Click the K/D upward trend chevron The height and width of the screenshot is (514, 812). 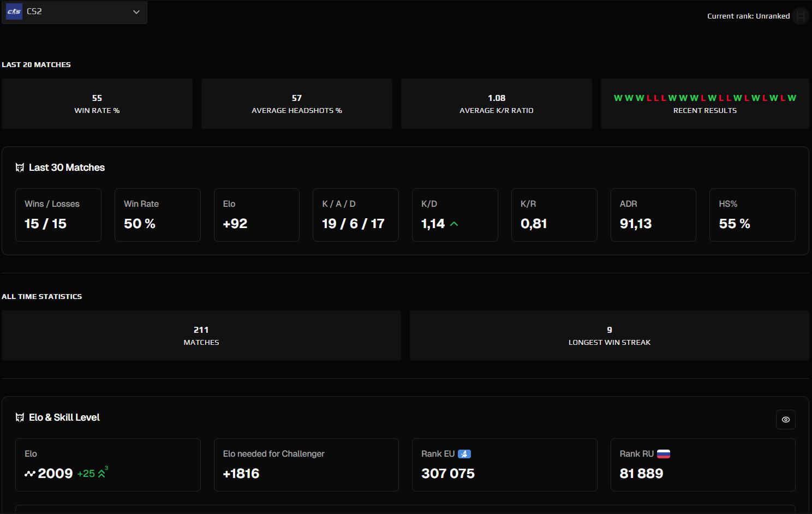tap(455, 223)
